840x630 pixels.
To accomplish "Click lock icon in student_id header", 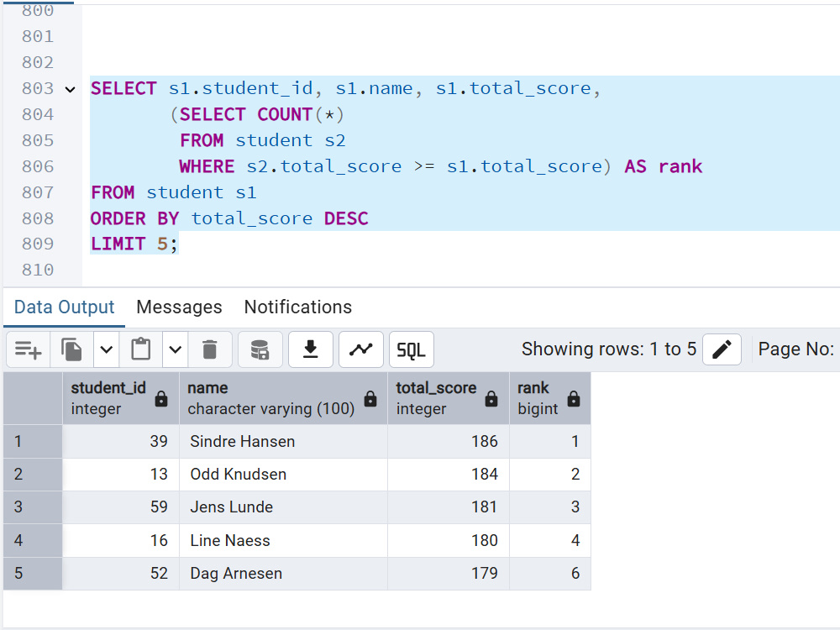I will tap(161, 398).
